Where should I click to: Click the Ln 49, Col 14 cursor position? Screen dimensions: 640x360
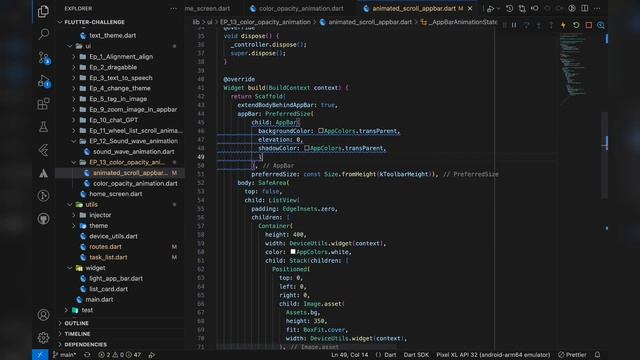point(349,355)
